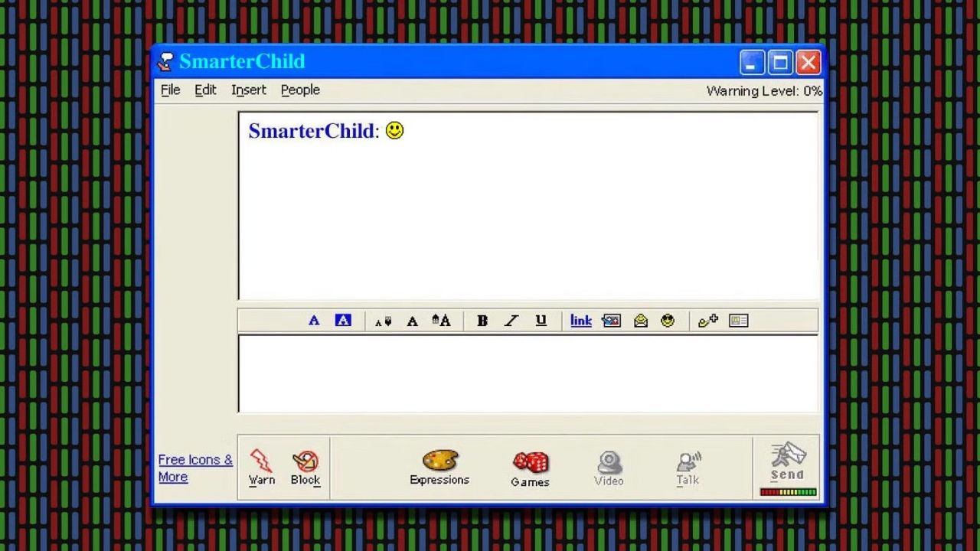Decrease font size in formatting toolbar
Viewport: 980px width, 551px height.
[383, 321]
